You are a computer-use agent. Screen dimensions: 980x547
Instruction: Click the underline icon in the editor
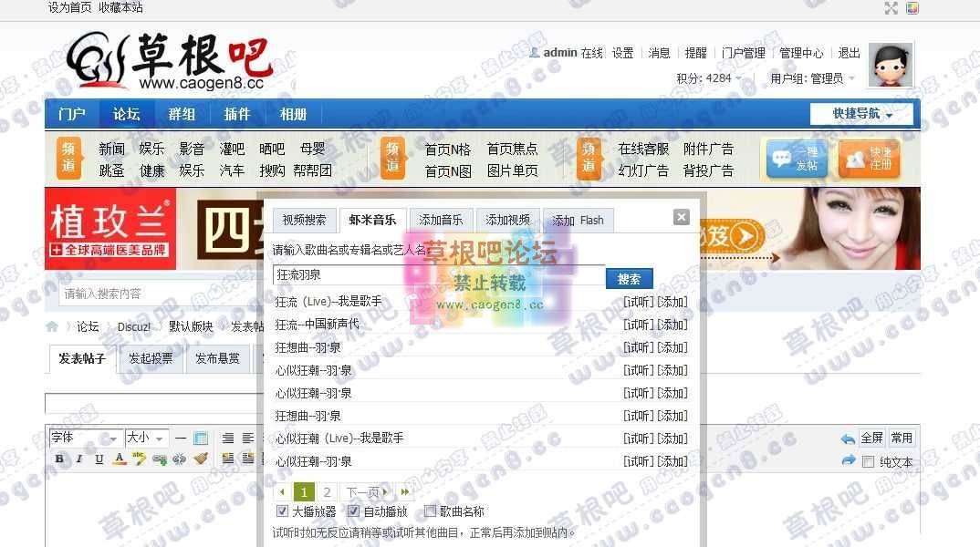pos(99,459)
